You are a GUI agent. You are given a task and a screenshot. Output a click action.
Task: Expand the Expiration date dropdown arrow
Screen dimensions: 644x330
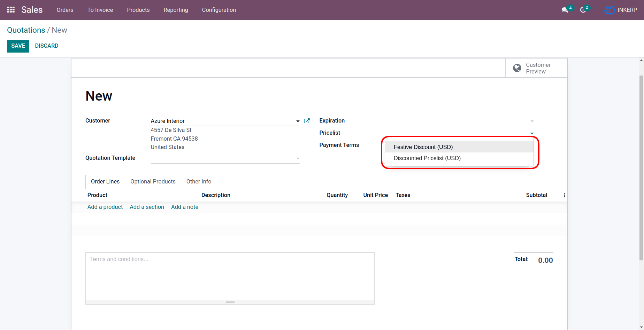[x=532, y=121]
